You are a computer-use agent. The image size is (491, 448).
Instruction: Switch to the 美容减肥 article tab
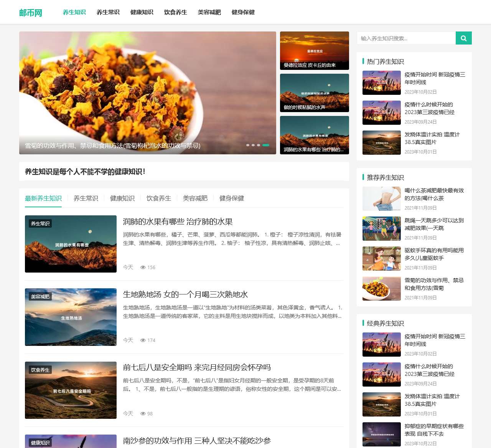(195, 198)
